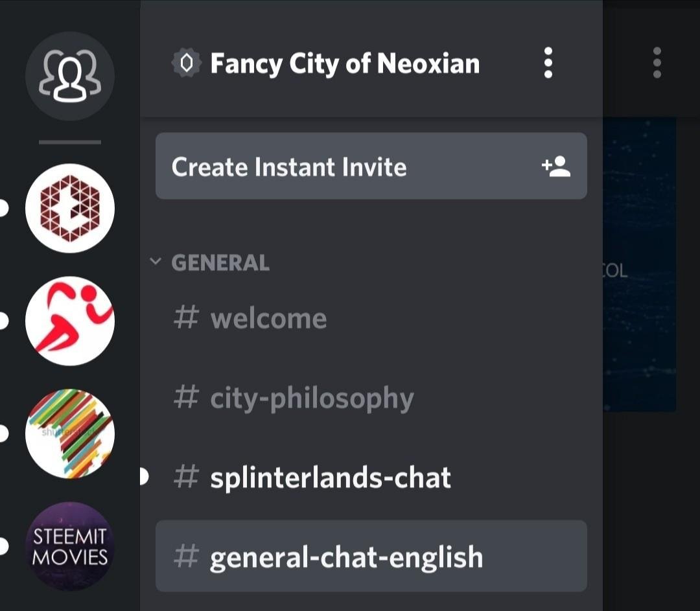Open the welcome channel
Screen dimensions: 700x611
point(268,318)
